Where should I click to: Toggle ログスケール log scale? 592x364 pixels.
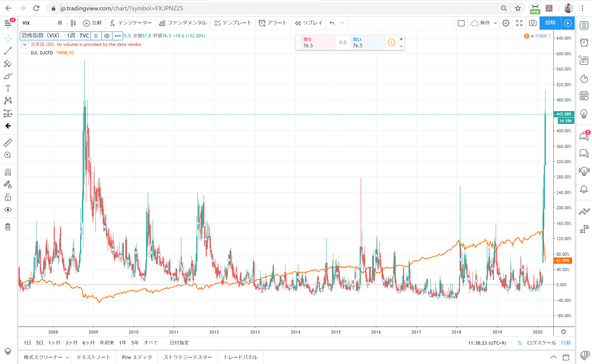coord(541,343)
